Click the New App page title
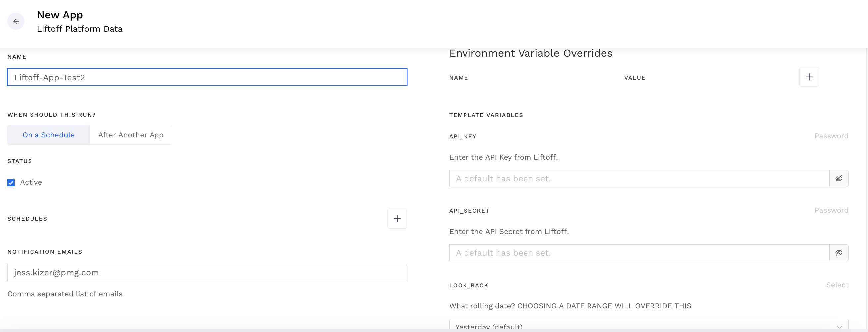Screen dimensions: 868x332 (x=60, y=15)
